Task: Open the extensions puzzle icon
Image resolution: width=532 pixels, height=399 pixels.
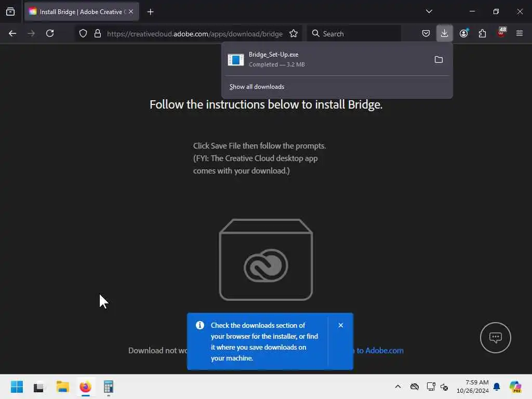Action: click(482, 34)
